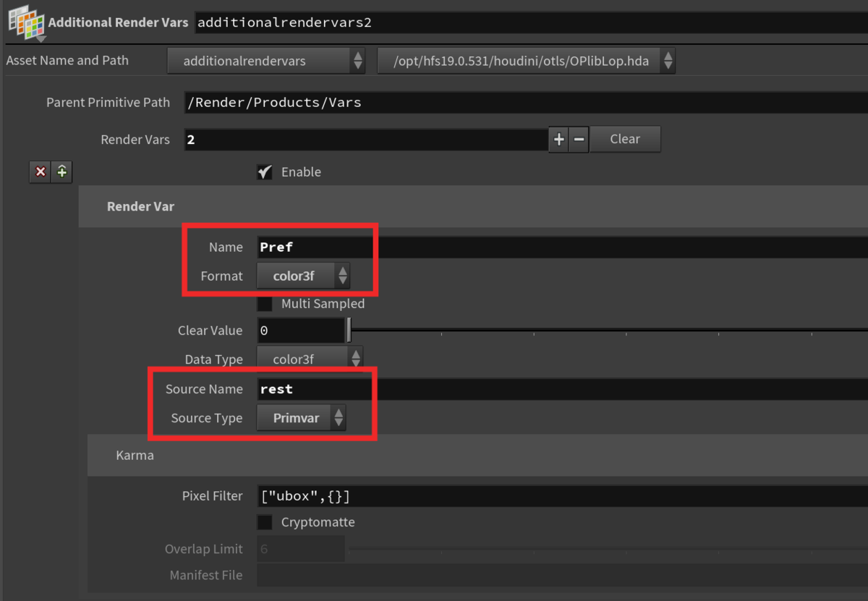The height and width of the screenshot is (601, 868).
Task: Click the Format label
Action: click(x=221, y=276)
